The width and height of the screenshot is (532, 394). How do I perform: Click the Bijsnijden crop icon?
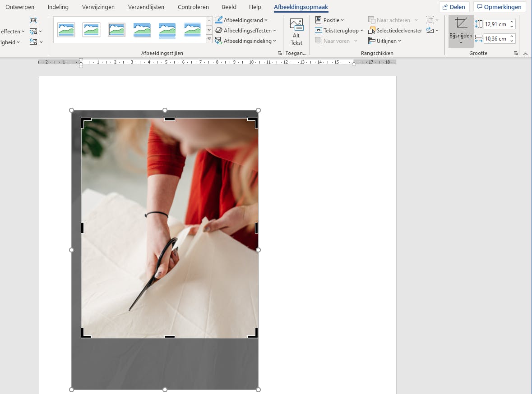click(461, 23)
